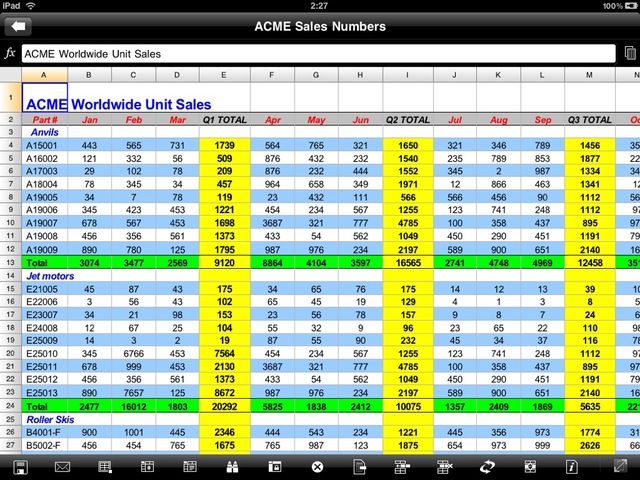This screenshot has width=640, height=480.
Task: Select column M header
Action: click(589, 75)
